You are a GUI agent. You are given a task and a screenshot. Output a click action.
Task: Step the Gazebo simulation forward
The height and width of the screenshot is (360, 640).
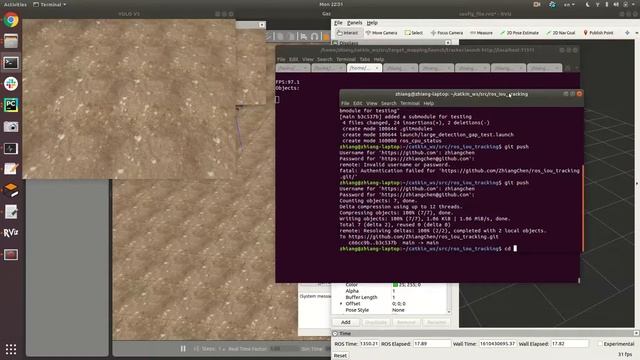tap(196, 349)
